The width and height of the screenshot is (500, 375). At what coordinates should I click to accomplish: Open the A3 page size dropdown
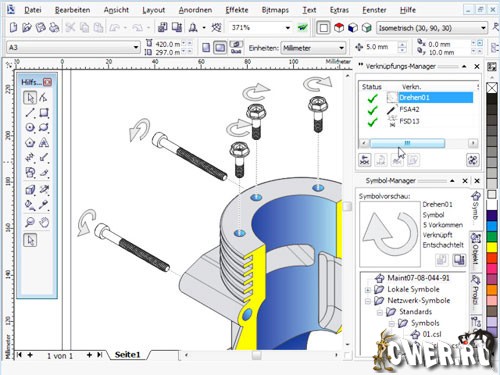pos(73,47)
